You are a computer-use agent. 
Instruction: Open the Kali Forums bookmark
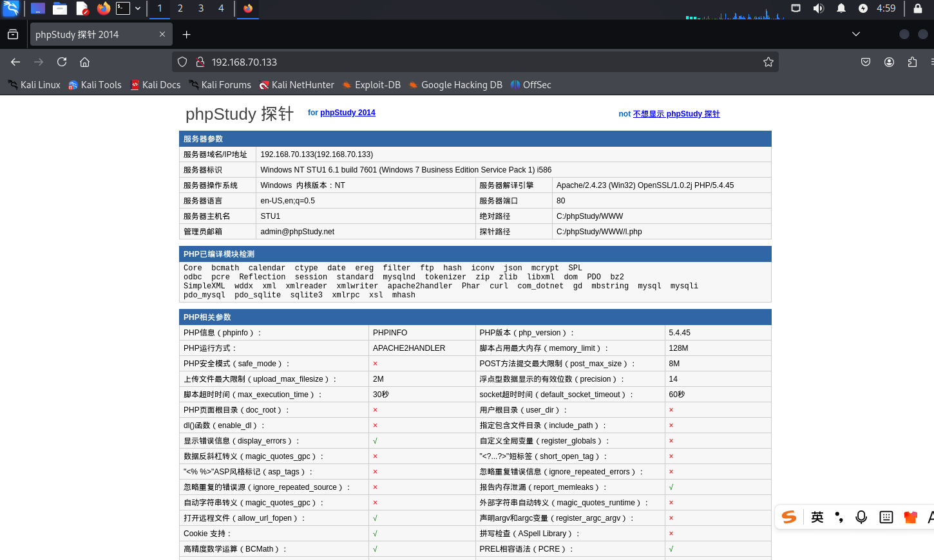coord(220,85)
